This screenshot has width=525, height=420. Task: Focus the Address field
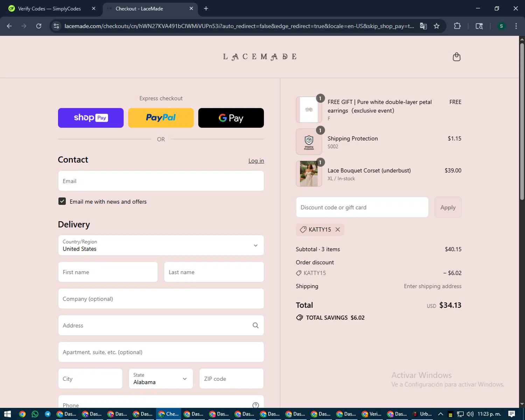coord(161,325)
